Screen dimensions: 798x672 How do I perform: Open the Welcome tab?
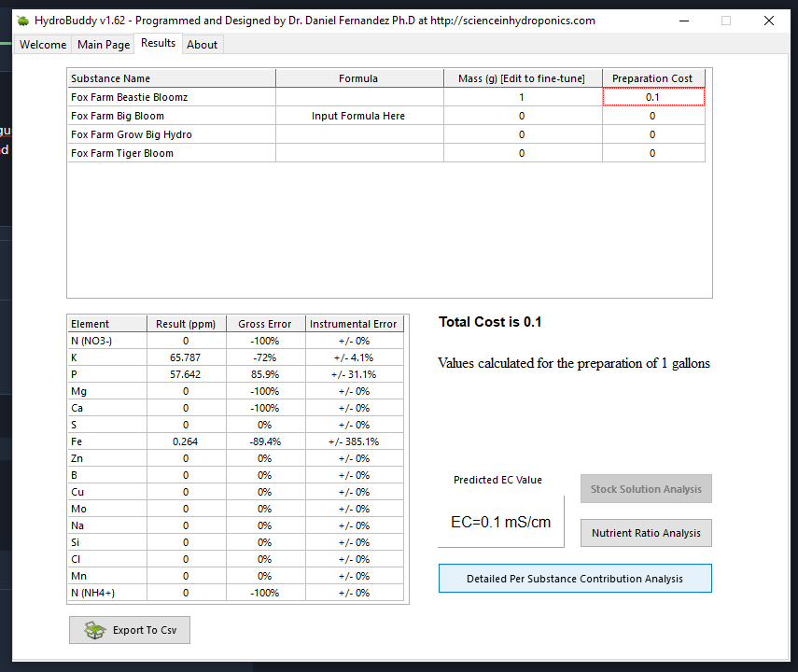43,45
